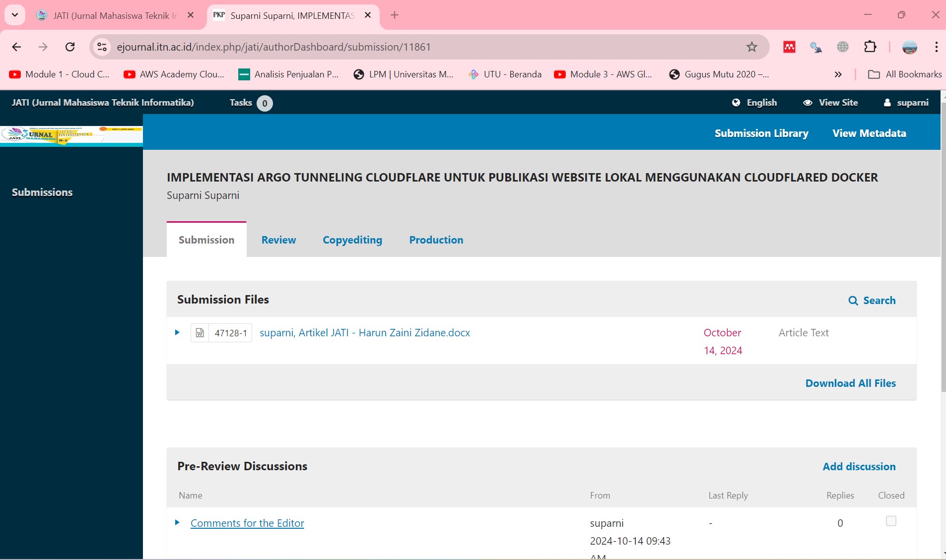Open UTU - Beranda bookmark
The width and height of the screenshot is (946, 560).
[505, 74]
